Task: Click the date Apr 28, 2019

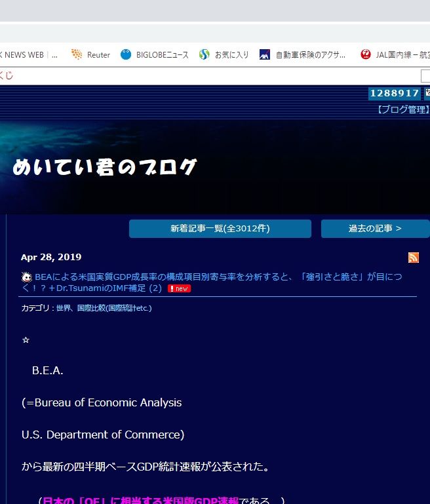Action: pos(51,257)
